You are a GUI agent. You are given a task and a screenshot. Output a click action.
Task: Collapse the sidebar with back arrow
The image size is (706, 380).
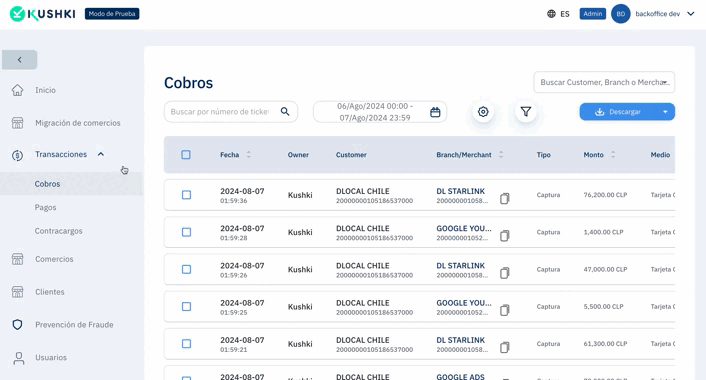(x=19, y=59)
